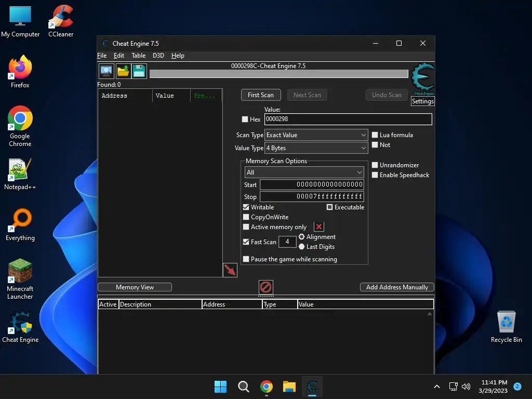Toggle the Executable checkbox

[x=329, y=207]
